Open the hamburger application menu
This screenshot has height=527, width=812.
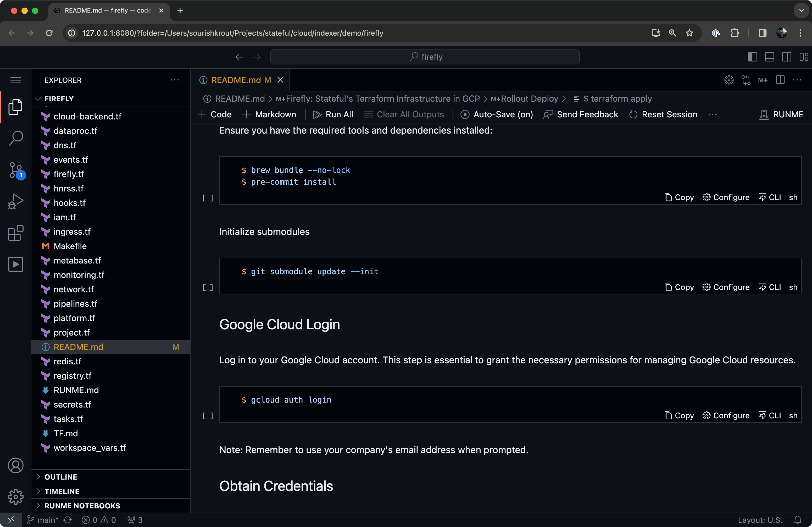click(x=16, y=80)
